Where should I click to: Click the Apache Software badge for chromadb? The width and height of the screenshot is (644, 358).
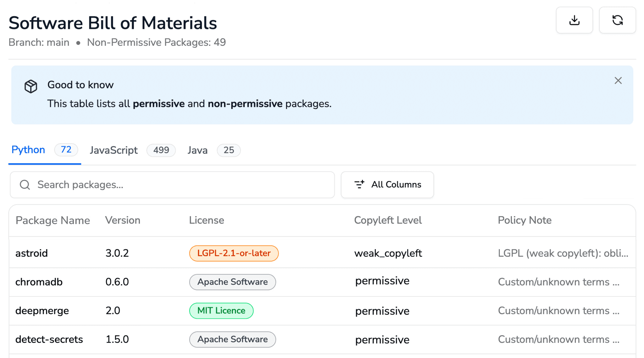point(232,282)
